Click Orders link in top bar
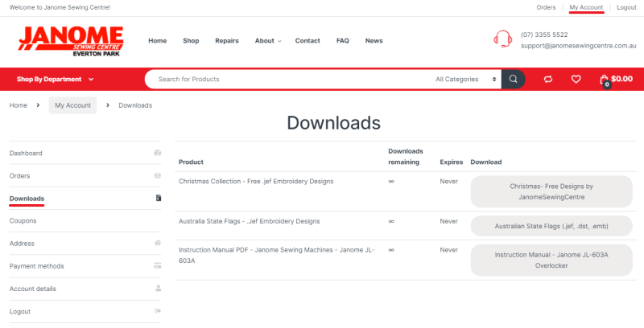Viewport: 644px width, 328px height. click(546, 7)
